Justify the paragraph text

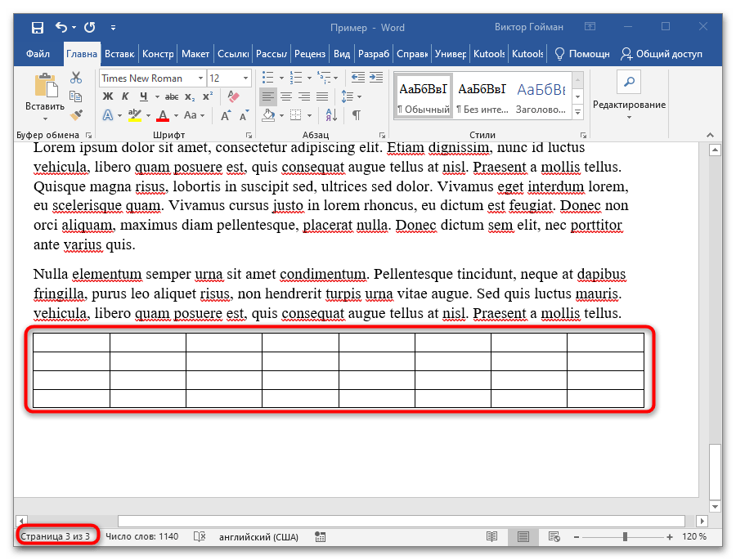tap(322, 96)
